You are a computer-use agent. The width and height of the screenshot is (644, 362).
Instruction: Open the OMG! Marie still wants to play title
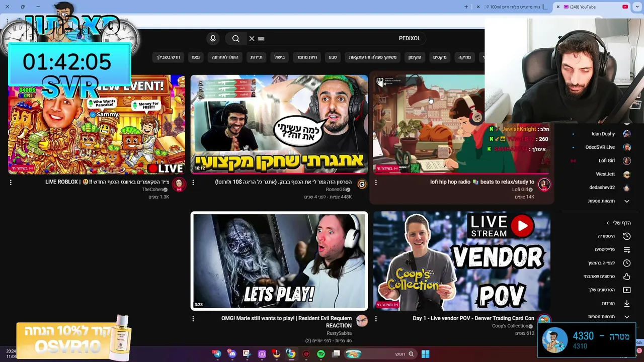point(286,322)
